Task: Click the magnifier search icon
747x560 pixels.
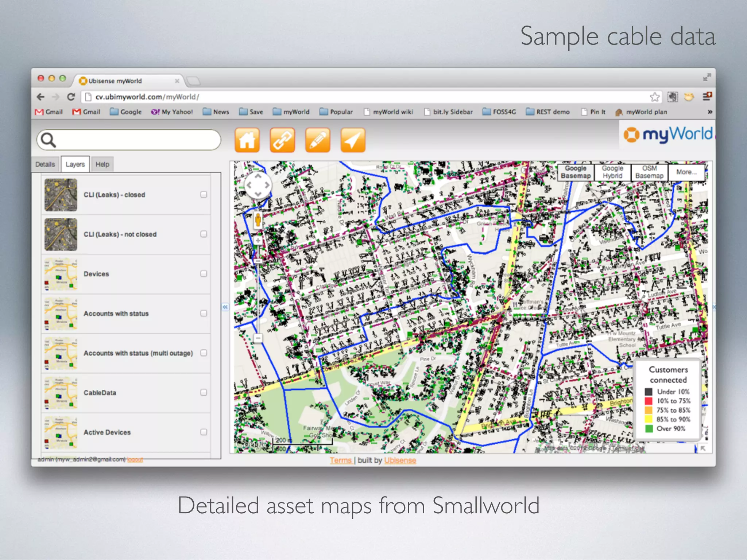Action: point(48,140)
